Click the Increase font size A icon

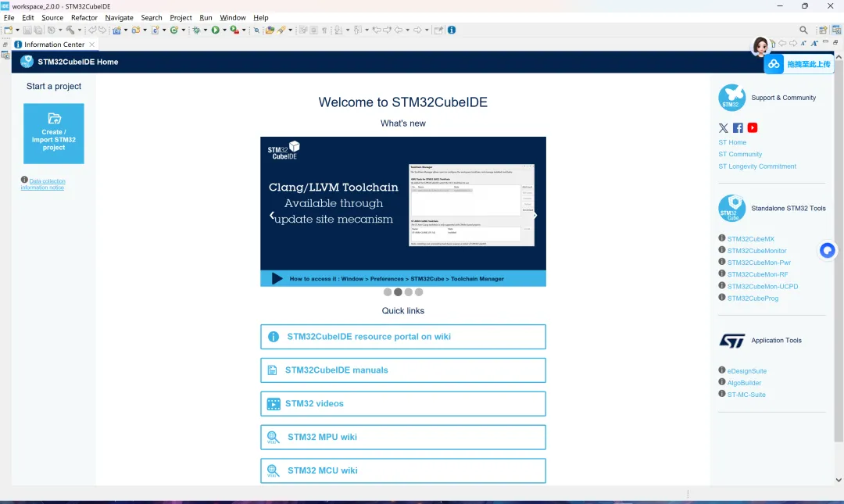[814, 43]
